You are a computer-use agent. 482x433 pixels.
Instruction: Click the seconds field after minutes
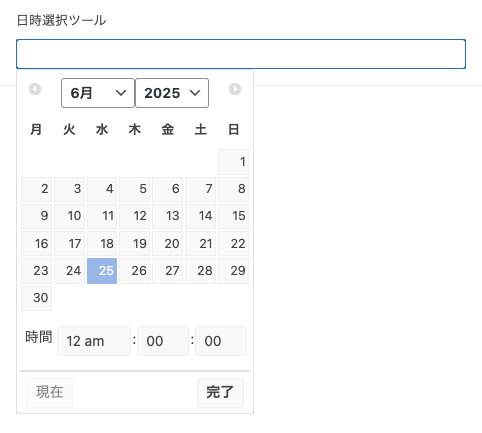click(221, 341)
